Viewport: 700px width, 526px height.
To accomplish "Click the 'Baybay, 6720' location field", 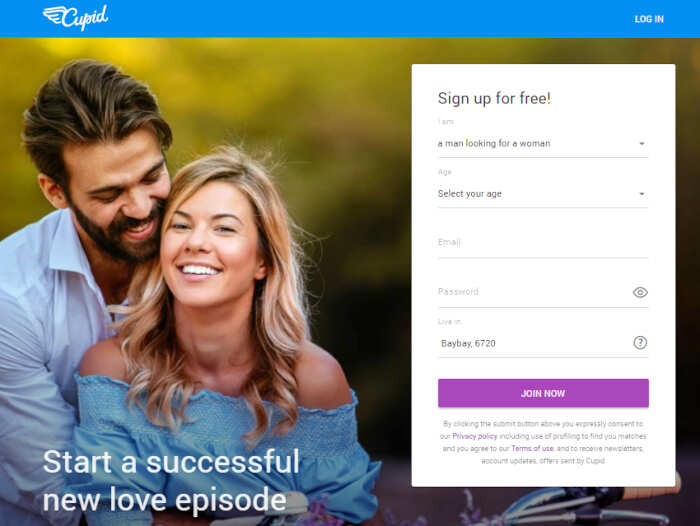I will point(534,343).
